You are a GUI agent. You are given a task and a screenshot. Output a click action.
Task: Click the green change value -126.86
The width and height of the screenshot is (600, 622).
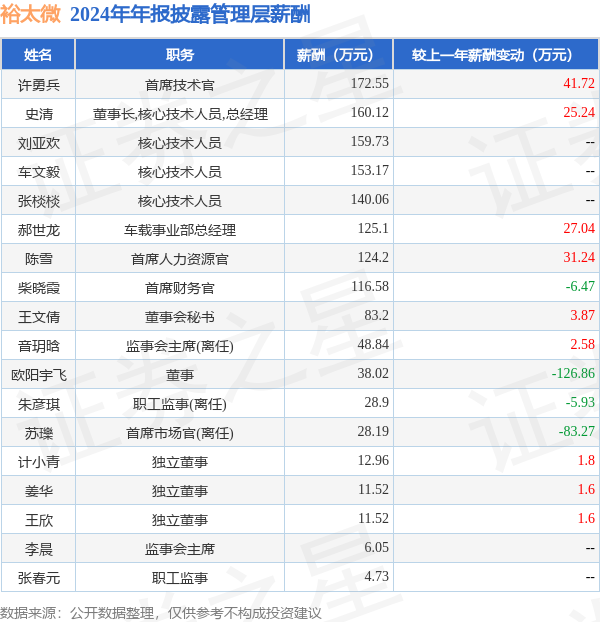pos(573,373)
